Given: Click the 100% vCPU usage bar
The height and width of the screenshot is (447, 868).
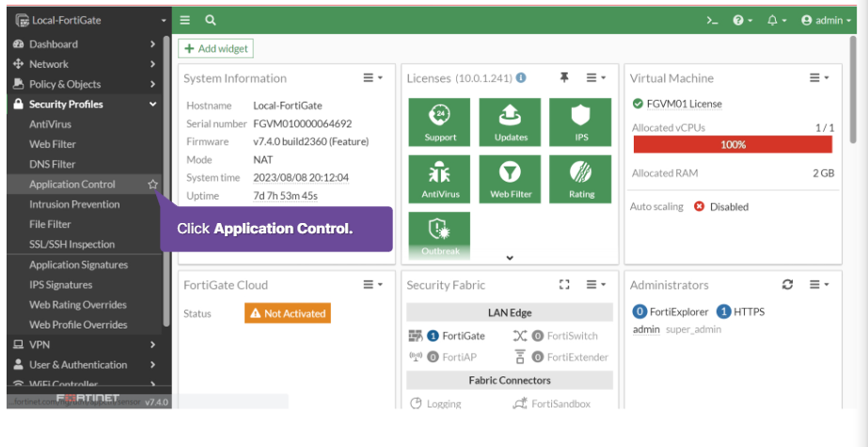Looking at the screenshot, I should (x=733, y=145).
